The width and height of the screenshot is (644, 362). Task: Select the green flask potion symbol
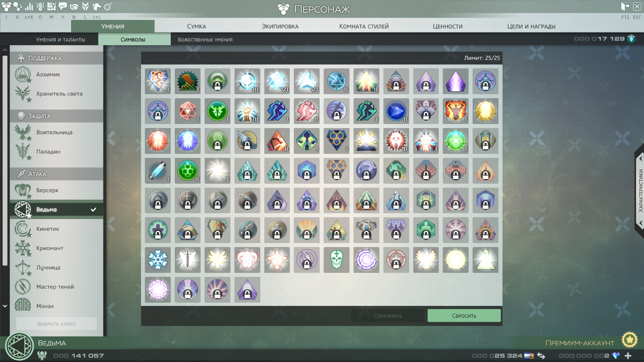[485, 260]
